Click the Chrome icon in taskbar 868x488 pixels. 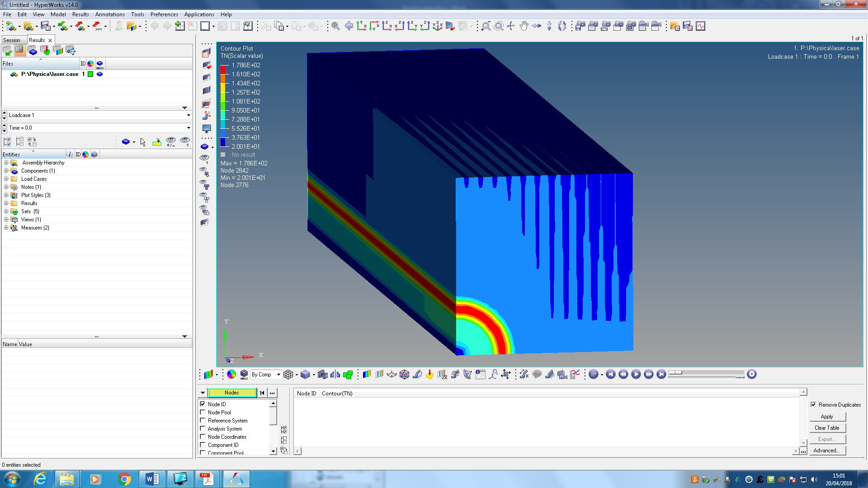124,479
